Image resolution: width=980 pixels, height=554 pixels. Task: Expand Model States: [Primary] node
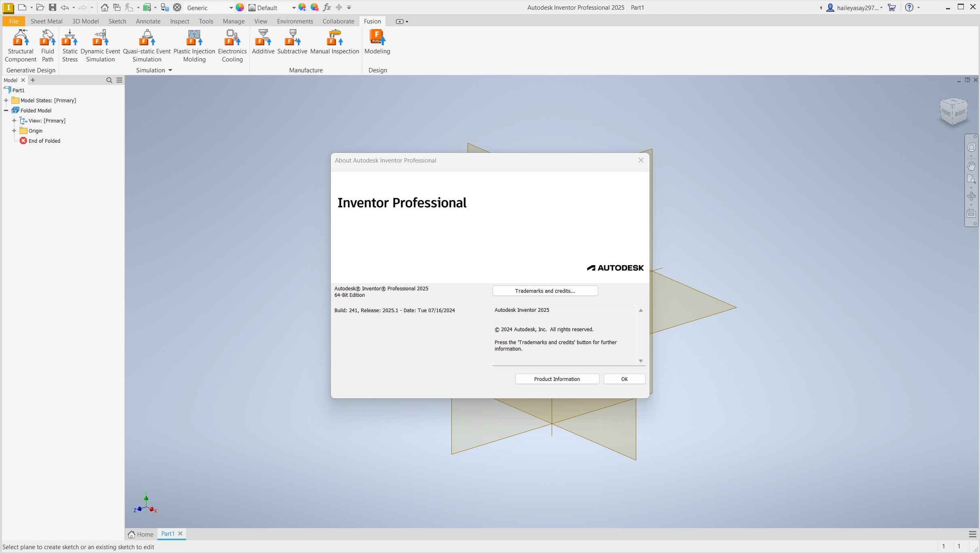[6, 100]
